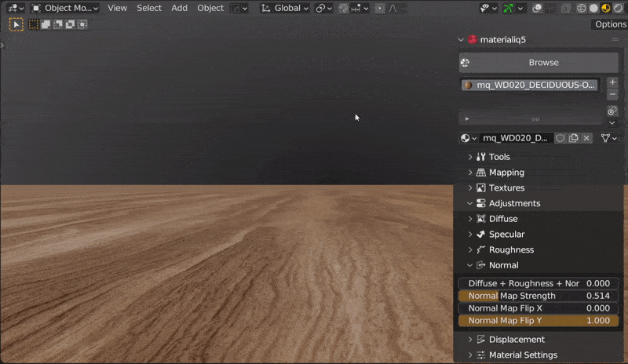
Task: Open the transform pivot point dropdown
Action: (323, 8)
